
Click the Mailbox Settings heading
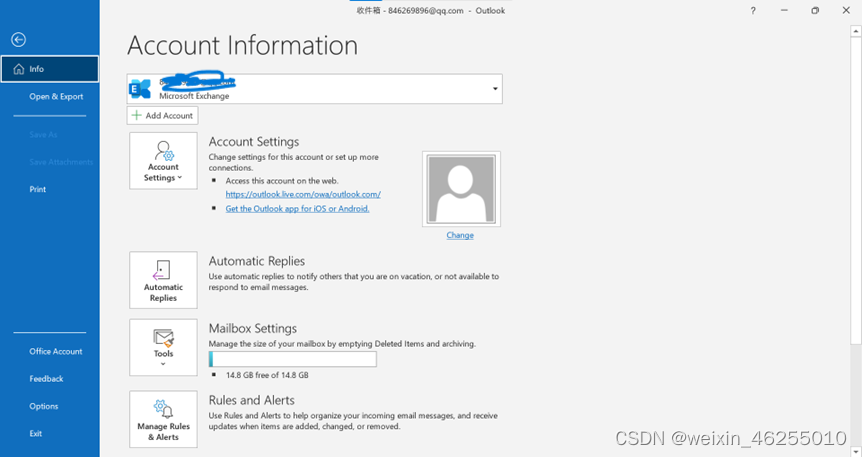[x=253, y=328]
